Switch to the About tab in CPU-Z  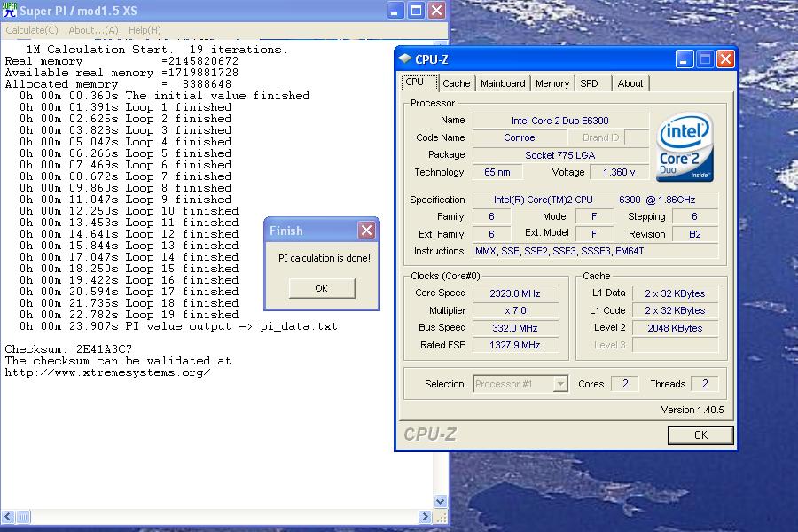(630, 83)
